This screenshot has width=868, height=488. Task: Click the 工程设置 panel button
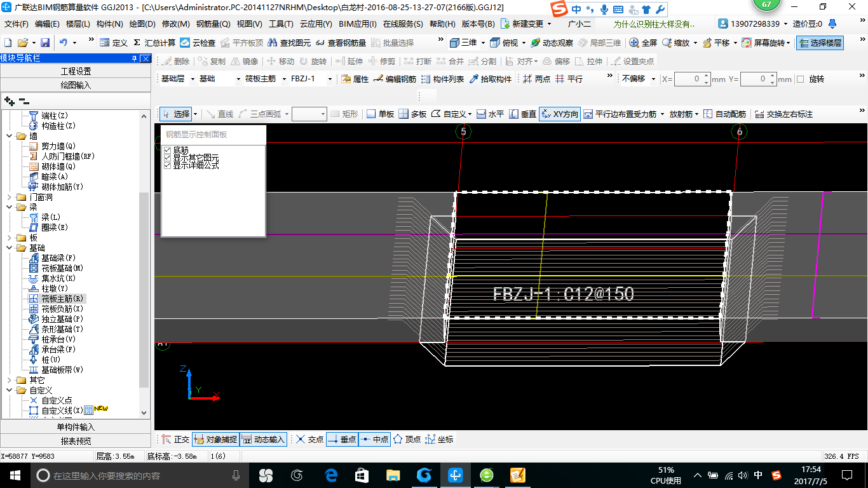coord(76,71)
